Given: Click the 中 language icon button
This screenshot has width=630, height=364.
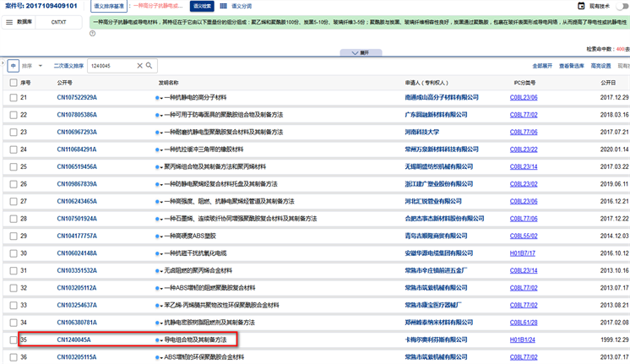Looking at the screenshot, I should coord(14,65).
